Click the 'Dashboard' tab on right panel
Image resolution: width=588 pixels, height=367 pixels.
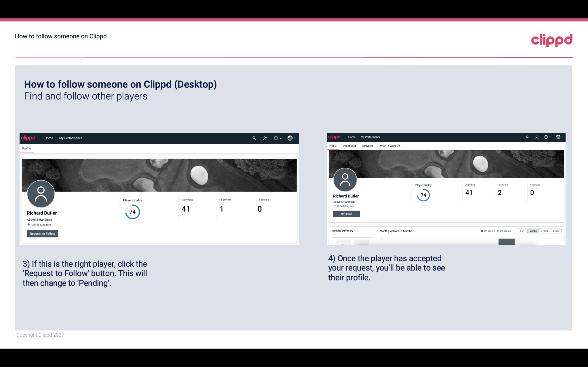tap(349, 146)
